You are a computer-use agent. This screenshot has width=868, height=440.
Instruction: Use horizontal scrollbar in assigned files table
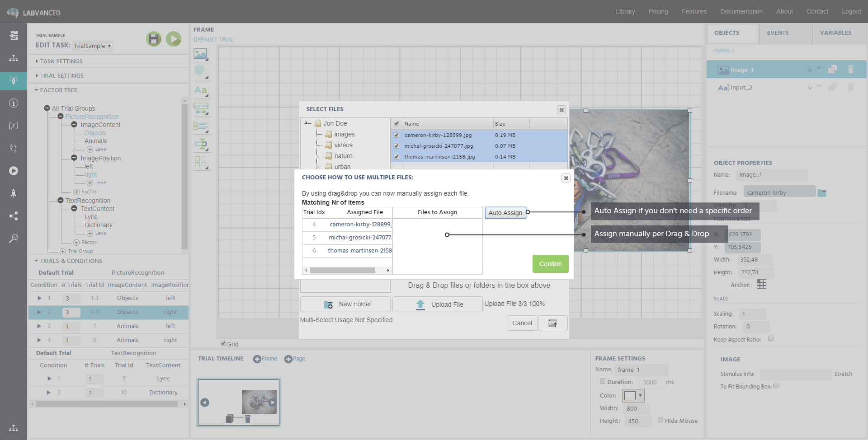coord(343,270)
